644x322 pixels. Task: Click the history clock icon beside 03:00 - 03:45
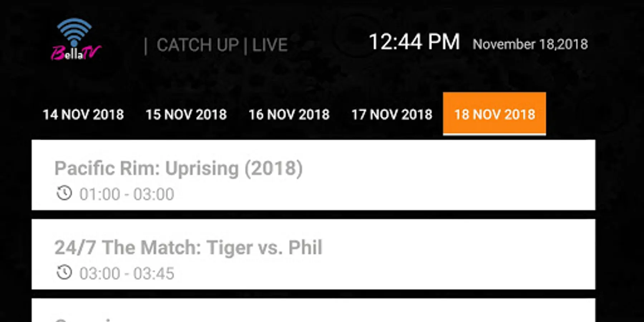click(64, 272)
